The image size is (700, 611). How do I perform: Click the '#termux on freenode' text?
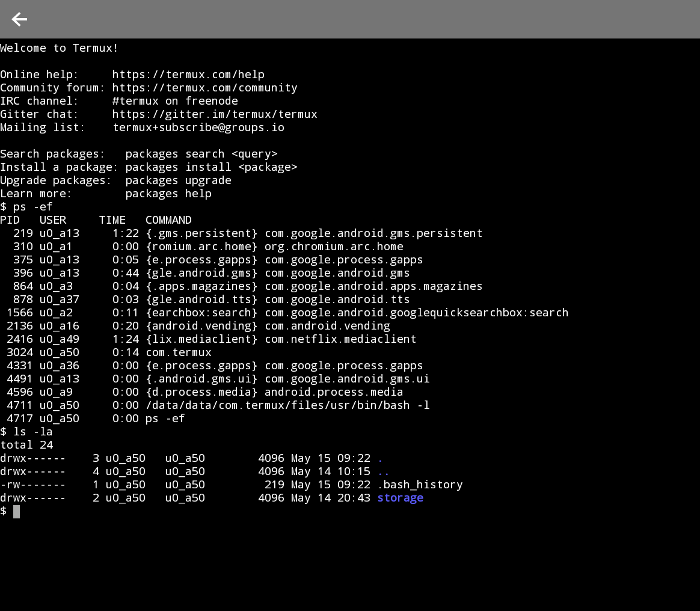point(175,101)
